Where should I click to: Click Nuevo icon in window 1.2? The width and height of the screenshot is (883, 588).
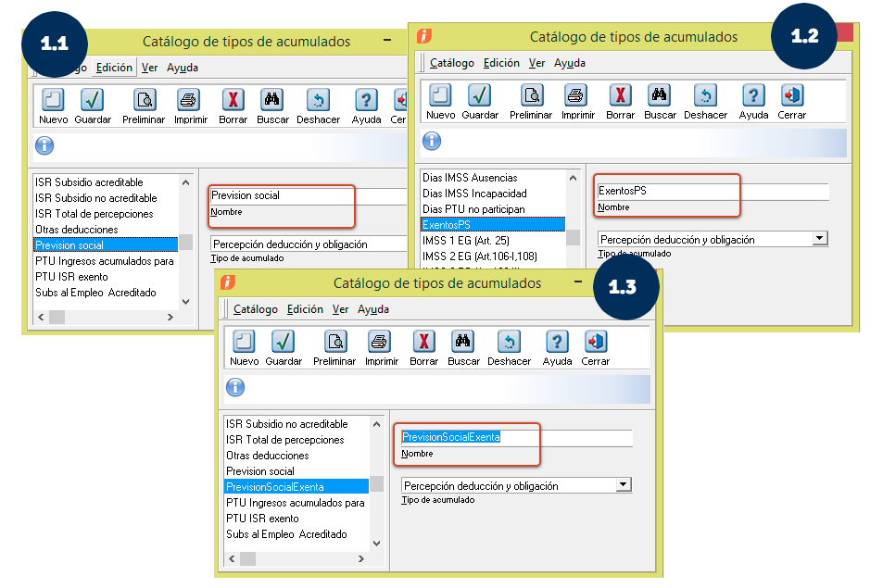[x=440, y=95]
